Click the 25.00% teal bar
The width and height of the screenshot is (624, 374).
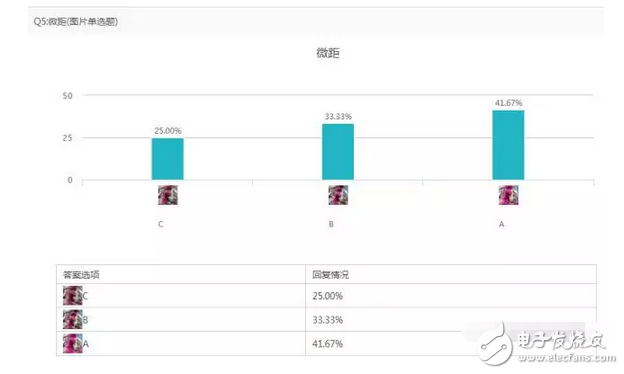168,159
